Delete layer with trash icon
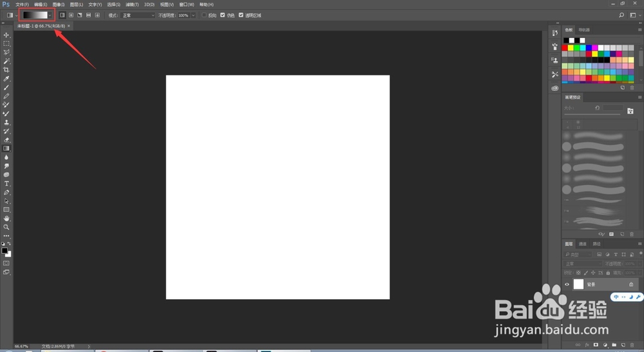The image size is (644, 352). 632,345
